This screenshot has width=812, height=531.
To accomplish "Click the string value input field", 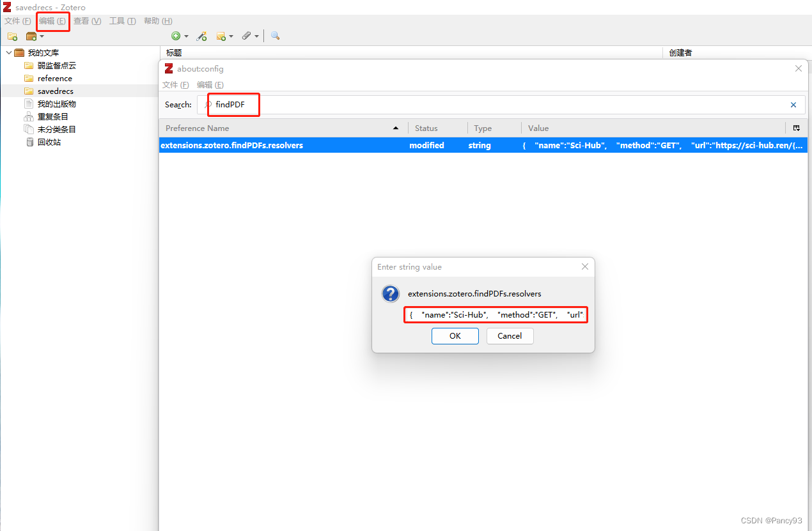I will point(496,315).
